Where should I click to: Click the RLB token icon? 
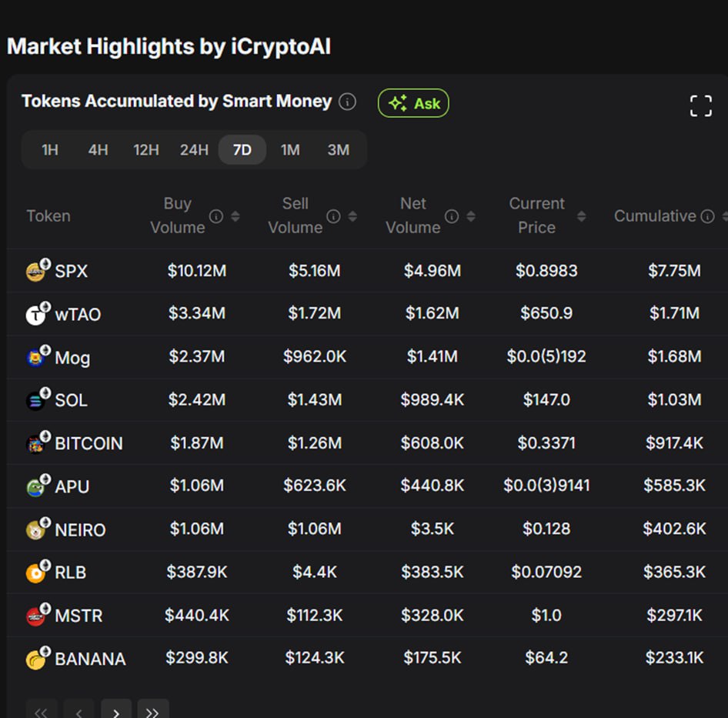37,572
